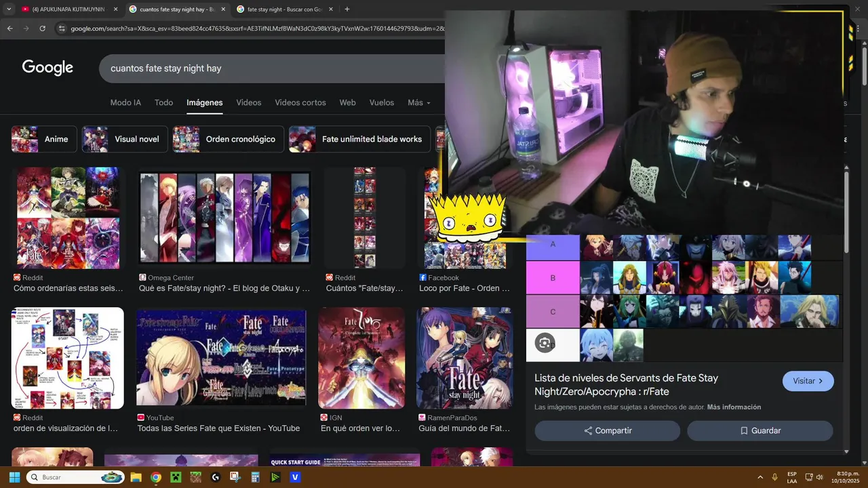Click the 'Cómo ordenarías estas seis' caption
The image size is (868, 488).
click(68, 288)
